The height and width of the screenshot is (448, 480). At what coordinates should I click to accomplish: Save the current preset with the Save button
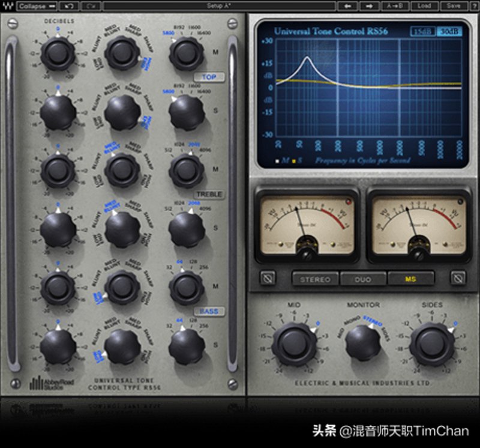point(454,6)
